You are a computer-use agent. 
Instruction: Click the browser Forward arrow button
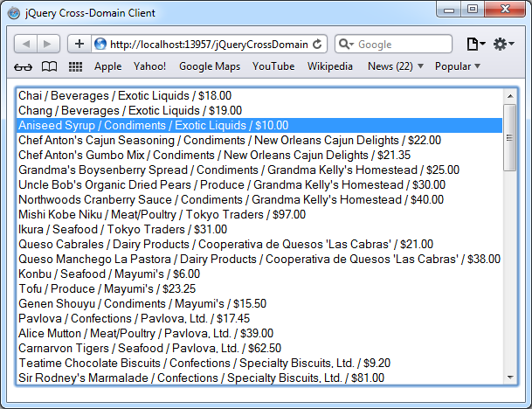(48, 44)
